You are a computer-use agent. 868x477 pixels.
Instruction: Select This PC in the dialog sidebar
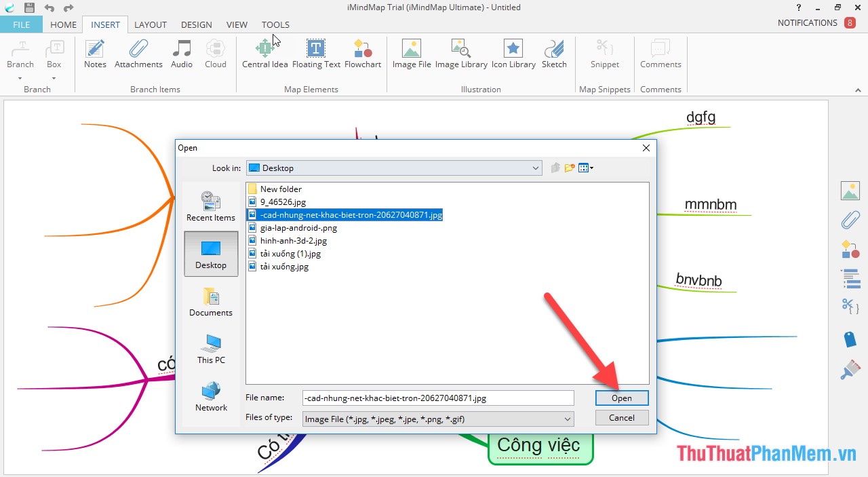[210, 349]
